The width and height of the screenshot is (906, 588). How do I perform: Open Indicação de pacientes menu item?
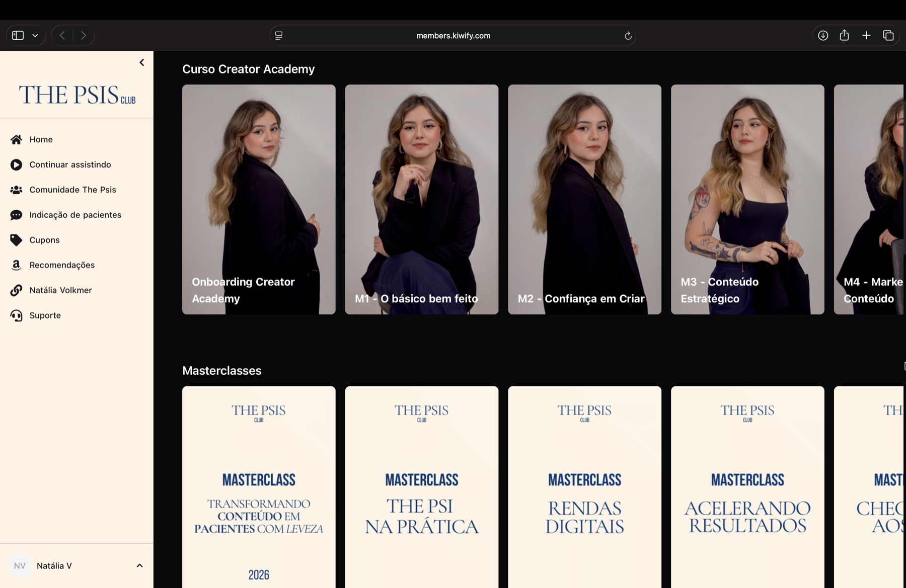77,215
